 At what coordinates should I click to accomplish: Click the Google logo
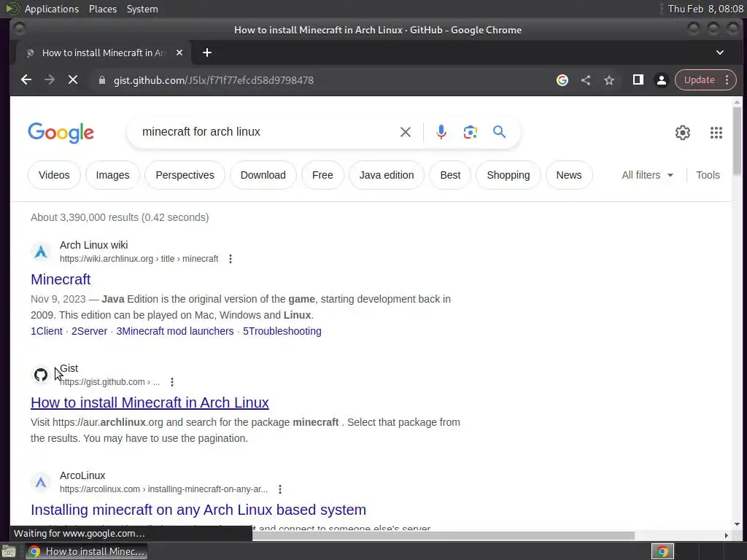(61, 133)
